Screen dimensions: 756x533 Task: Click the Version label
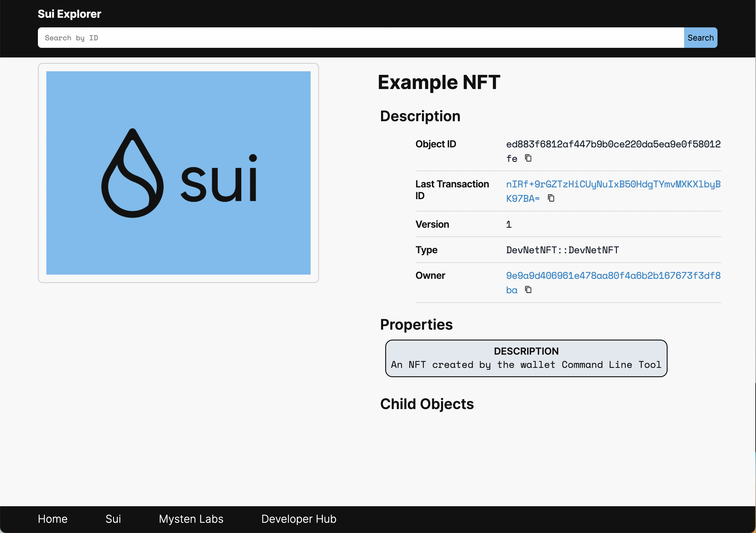point(432,224)
